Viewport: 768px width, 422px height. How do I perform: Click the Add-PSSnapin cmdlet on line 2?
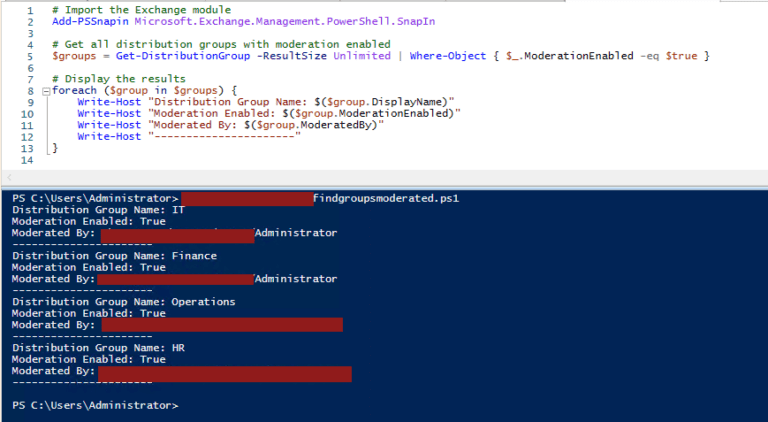point(90,22)
